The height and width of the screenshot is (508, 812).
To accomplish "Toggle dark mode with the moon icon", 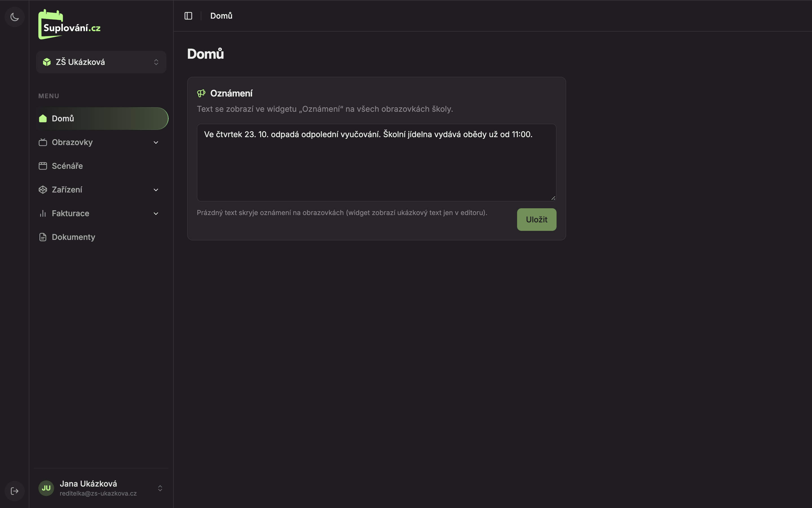I will click(x=14, y=17).
